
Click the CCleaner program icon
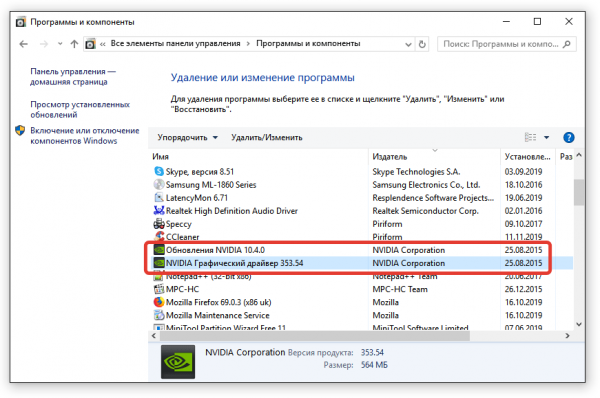click(159, 237)
